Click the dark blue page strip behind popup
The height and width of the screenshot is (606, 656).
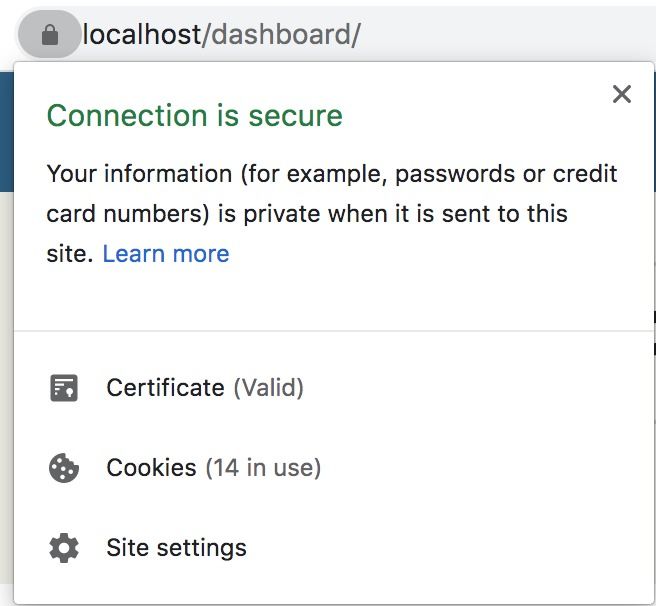click(x=7, y=132)
